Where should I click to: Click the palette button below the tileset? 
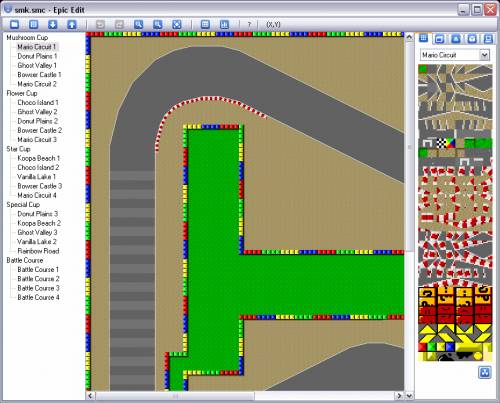click(x=485, y=372)
